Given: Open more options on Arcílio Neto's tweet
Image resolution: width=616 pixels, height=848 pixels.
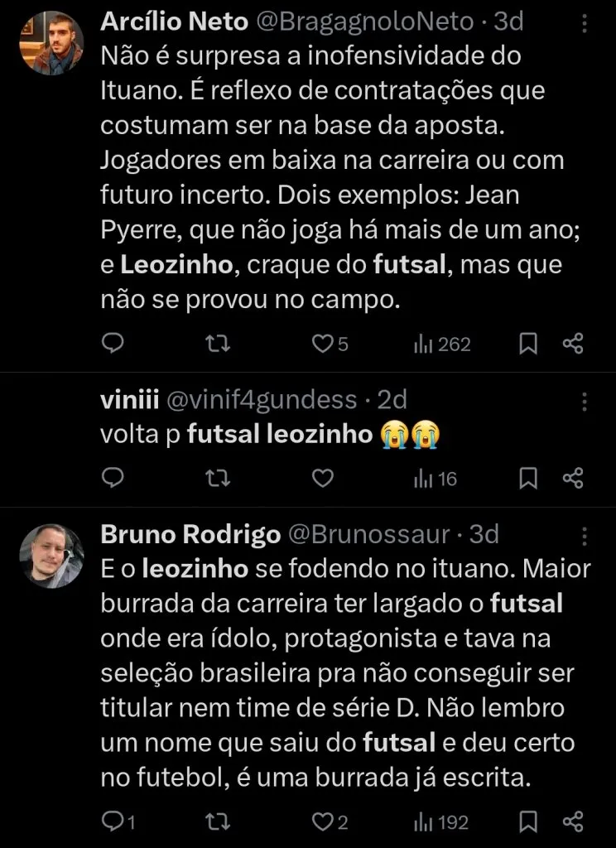Looking at the screenshot, I should pos(585,22).
